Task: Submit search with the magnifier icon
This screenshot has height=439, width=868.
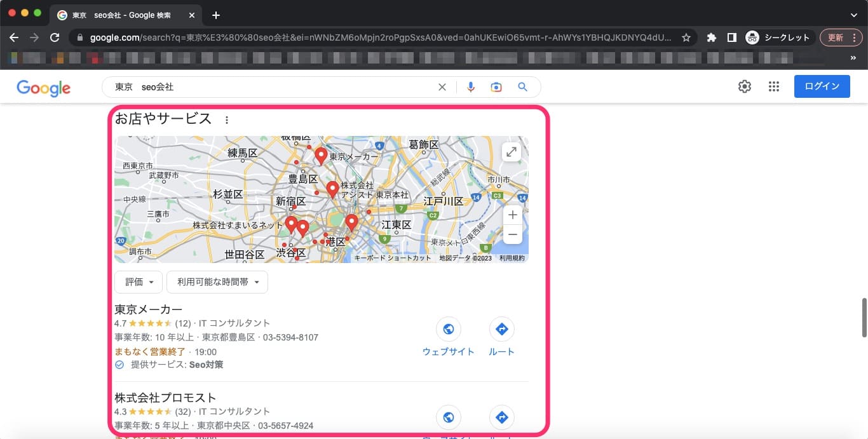Action: pyautogui.click(x=522, y=87)
